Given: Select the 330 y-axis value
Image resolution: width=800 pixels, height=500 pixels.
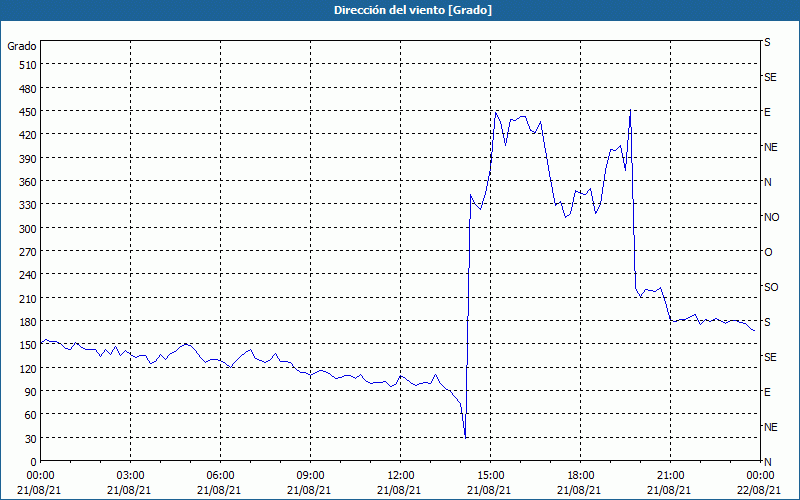Looking at the screenshot, I should (x=28, y=205).
